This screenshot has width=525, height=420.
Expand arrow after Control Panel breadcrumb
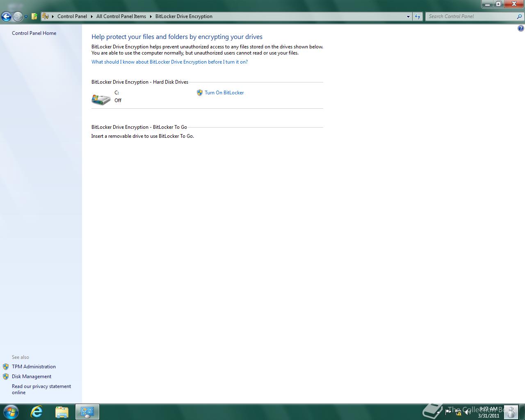coord(91,16)
